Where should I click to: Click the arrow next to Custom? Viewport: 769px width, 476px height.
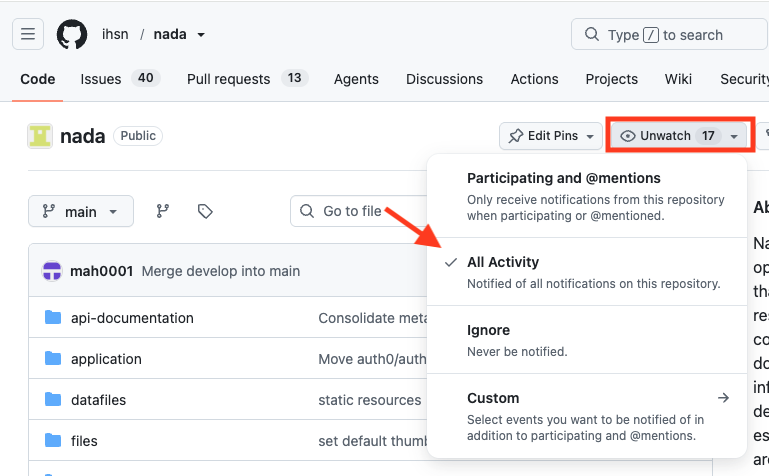pyautogui.click(x=723, y=398)
